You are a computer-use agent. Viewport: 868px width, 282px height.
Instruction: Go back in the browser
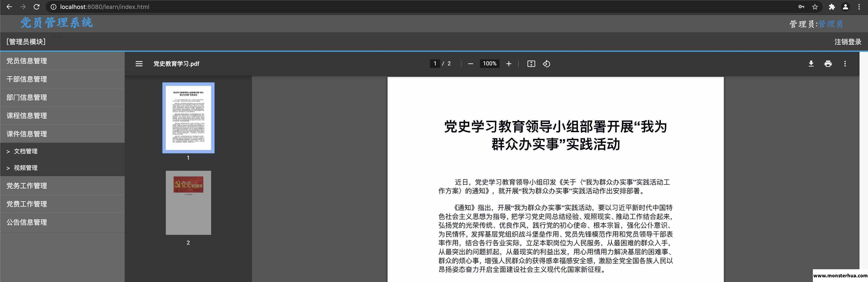click(9, 7)
